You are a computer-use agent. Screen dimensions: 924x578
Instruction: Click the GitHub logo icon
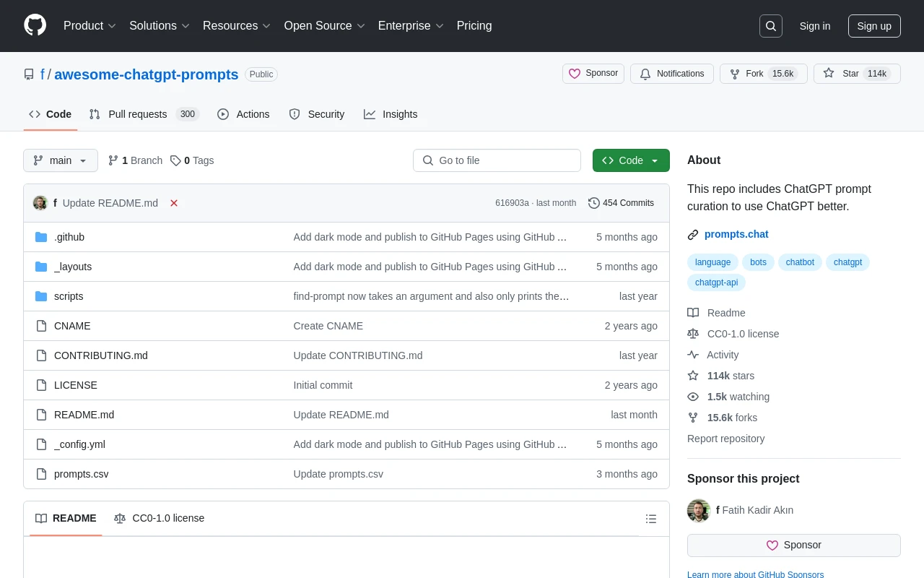(35, 25)
